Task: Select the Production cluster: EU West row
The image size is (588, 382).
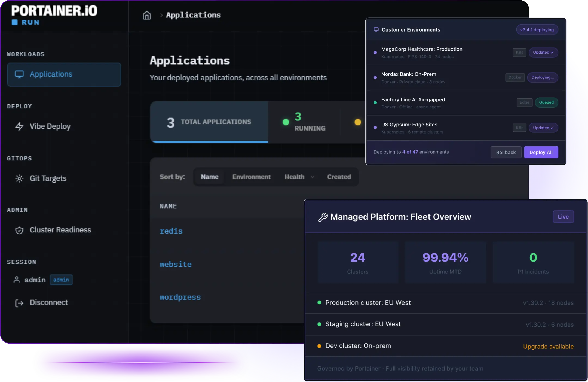Action: [x=446, y=303]
